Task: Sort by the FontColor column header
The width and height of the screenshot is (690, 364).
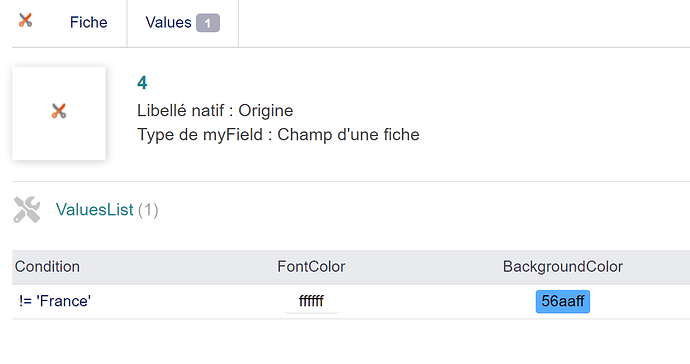Action: pos(311,267)
